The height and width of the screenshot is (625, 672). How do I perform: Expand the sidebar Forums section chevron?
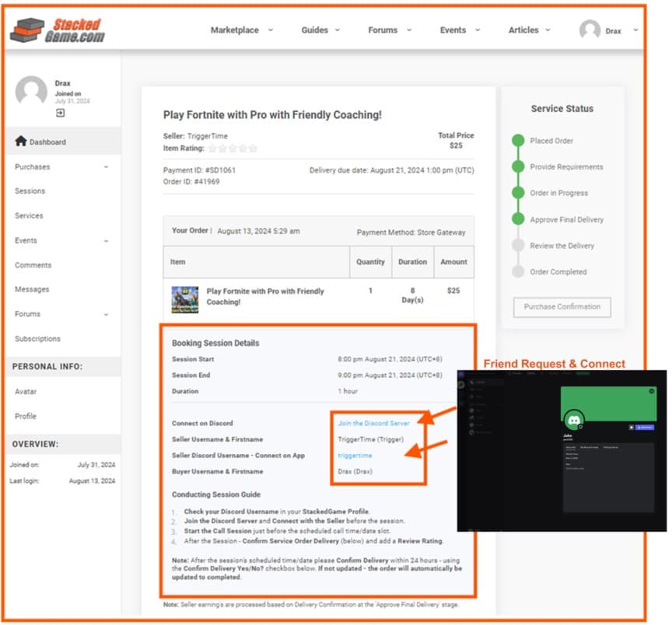106,314
